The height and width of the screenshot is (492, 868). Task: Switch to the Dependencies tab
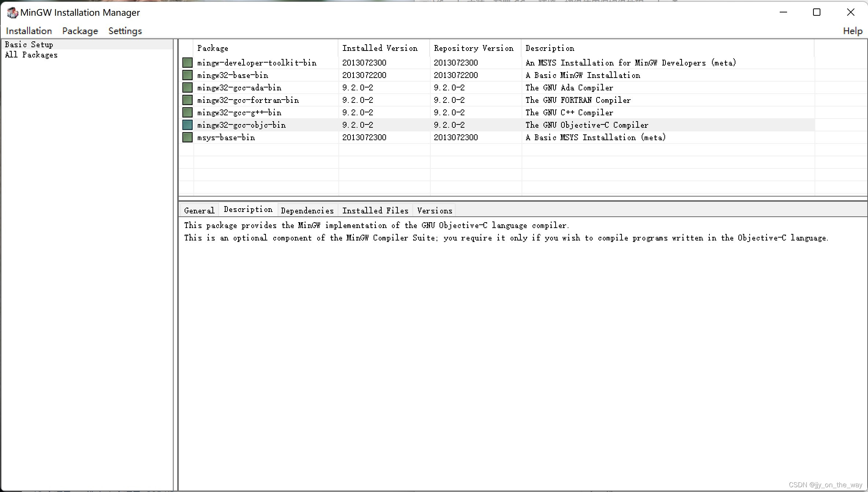307,210
